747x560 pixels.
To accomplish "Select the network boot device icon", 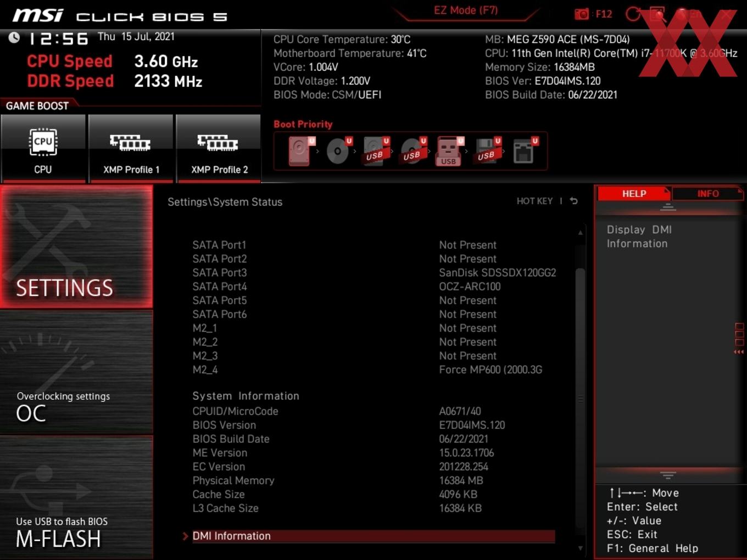I will click(x=525, y=150).
